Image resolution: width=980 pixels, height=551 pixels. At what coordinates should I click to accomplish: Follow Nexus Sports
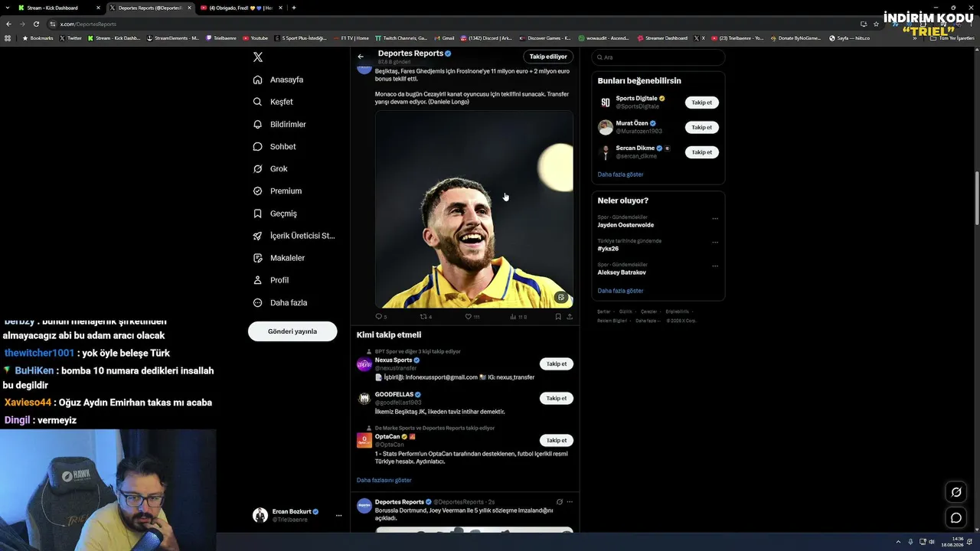pos(557,364)
